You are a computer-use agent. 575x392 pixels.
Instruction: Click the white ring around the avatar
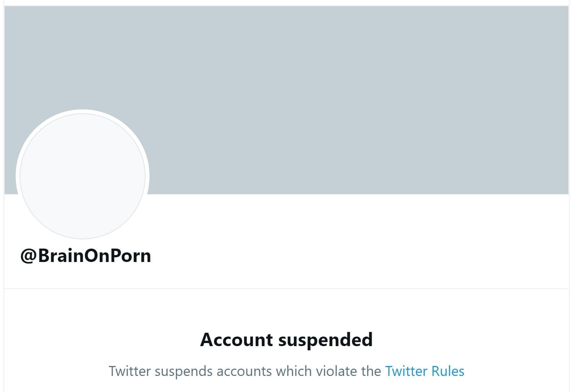(83, 112)
